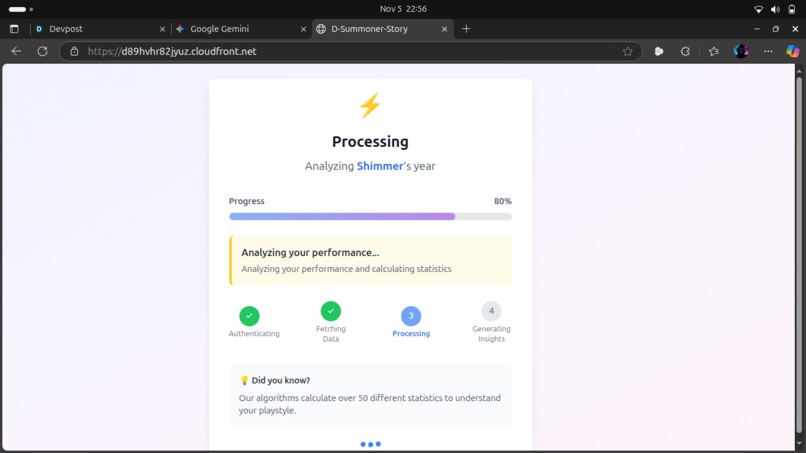Launch the Copilot sidebar icon
The height and width of the screenshot is (453, 806).
click(793, 51)
